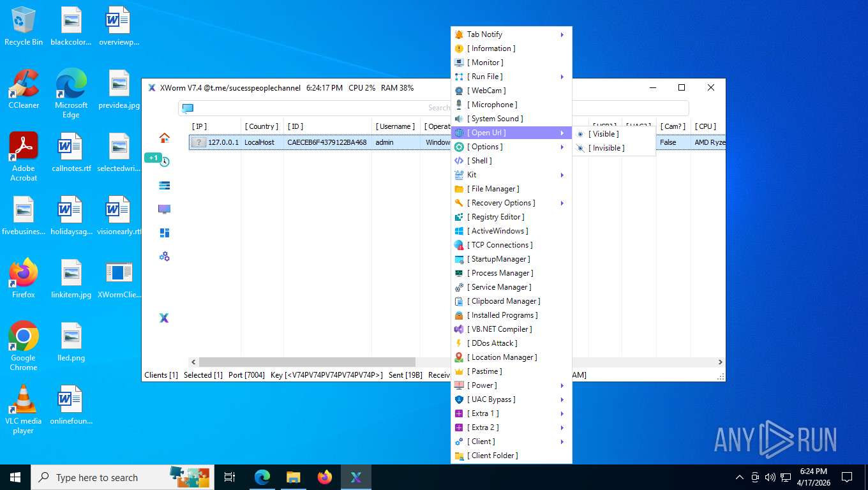
Task: Click the Port [7004] status bar entry
Action: (246, 375)
